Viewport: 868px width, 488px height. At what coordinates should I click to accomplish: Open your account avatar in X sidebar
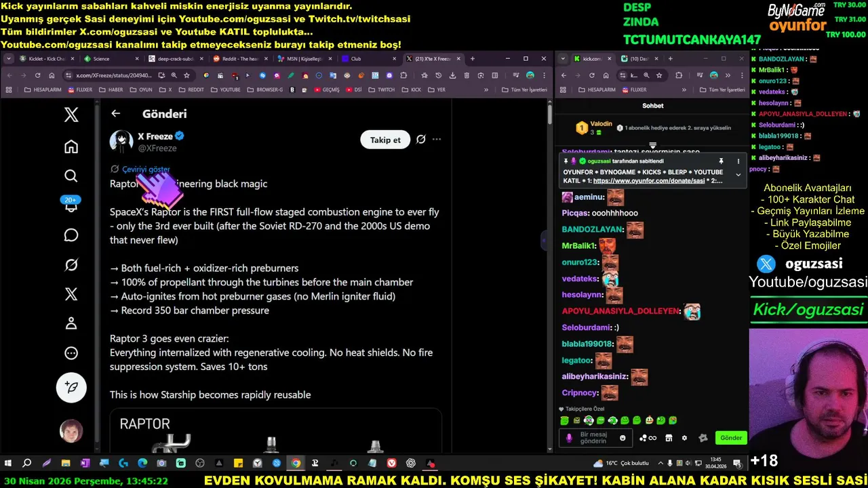click(x=71, y=431)
